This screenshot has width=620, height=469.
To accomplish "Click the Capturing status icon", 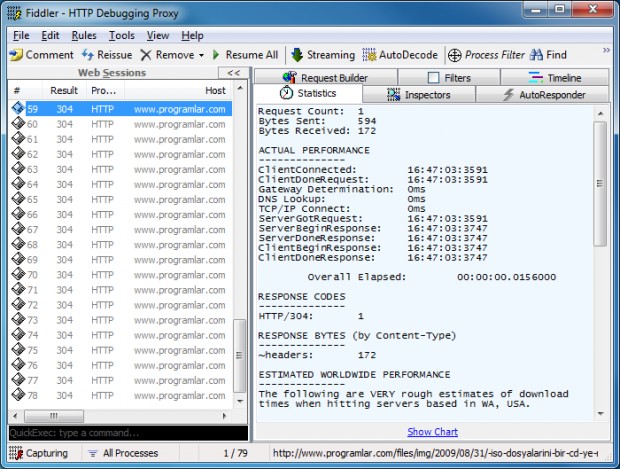I will point(16,453).
